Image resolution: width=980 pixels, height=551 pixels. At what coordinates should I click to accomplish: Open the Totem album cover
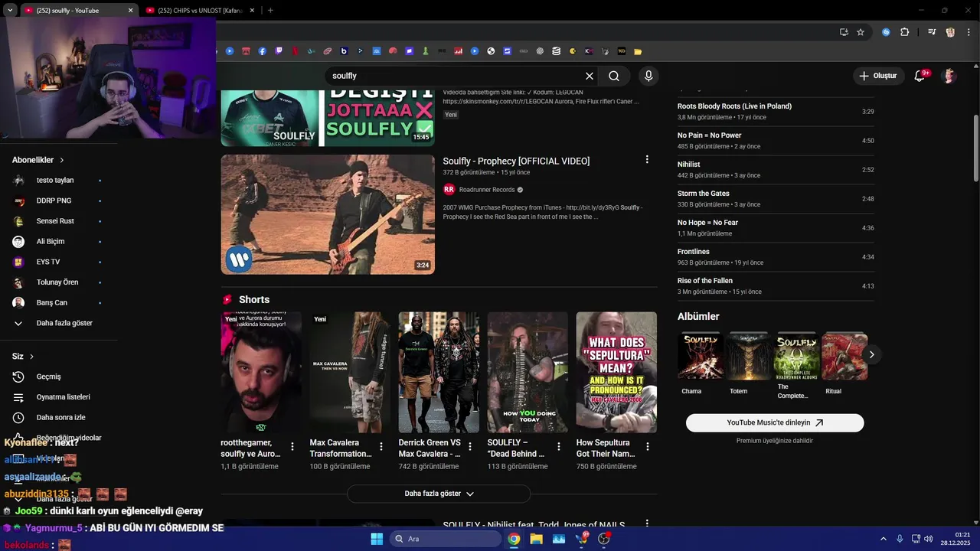tap(749, 356)
